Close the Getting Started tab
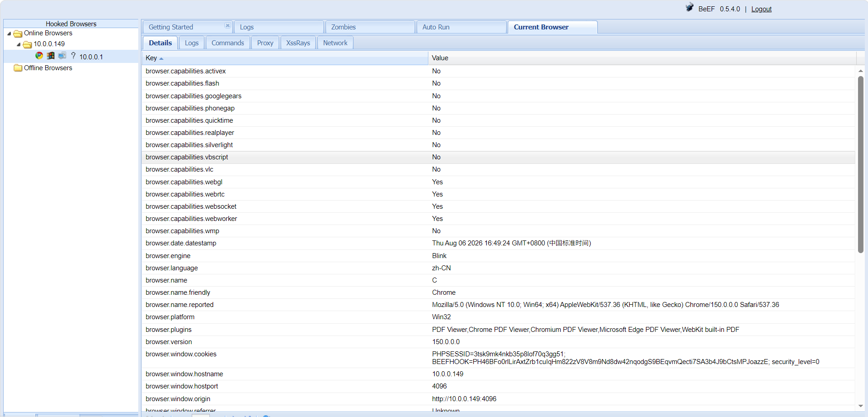The width and height of the screenshot is (868, 417). point(228,25)
